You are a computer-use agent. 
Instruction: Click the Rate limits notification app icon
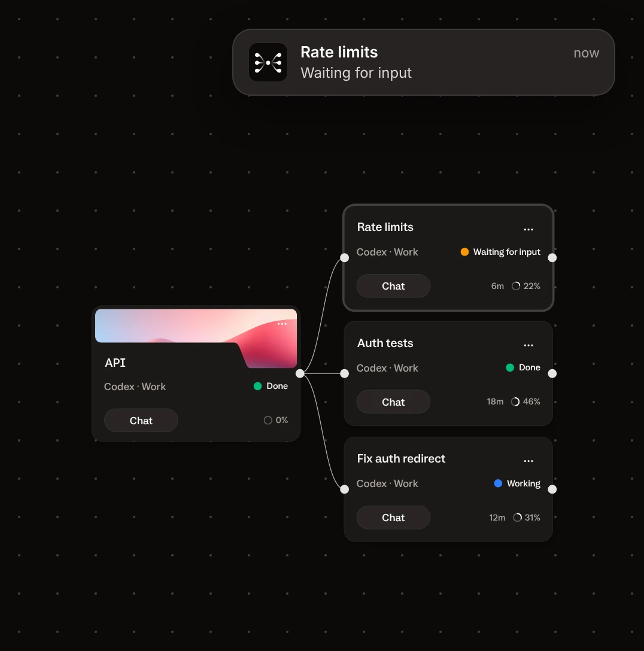[x=268, y=62]
